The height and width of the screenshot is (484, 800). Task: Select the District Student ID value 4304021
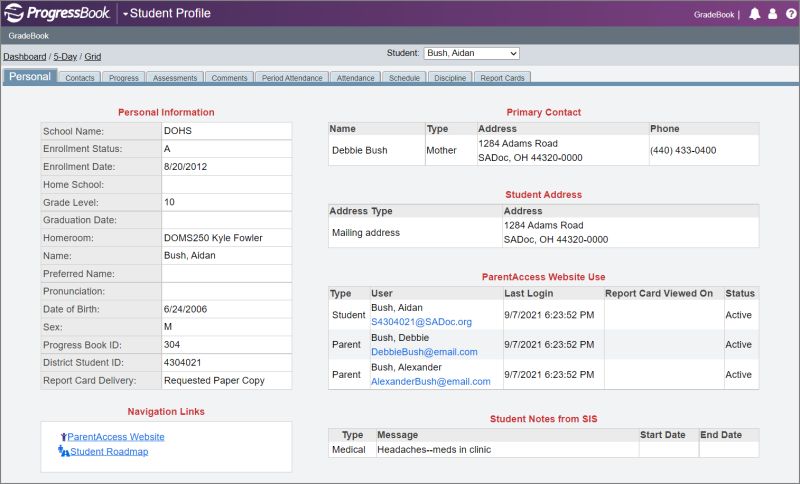[x=183, y=363]
